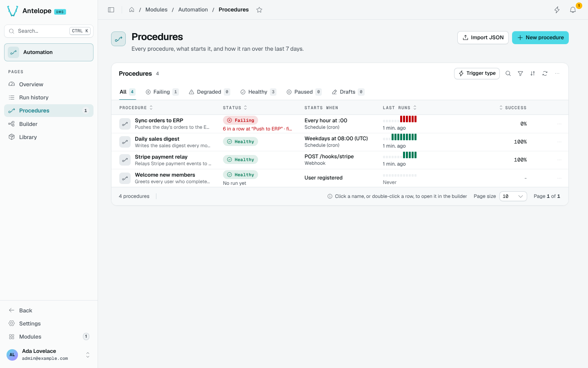Refresh the procedures list
This screenshot has height=368, width=588.
545,74
